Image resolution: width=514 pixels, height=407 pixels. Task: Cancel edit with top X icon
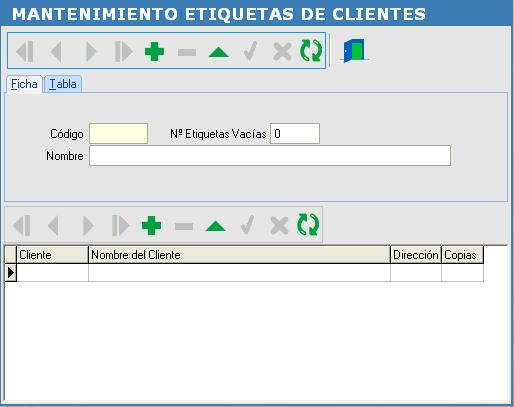[282, 52]
